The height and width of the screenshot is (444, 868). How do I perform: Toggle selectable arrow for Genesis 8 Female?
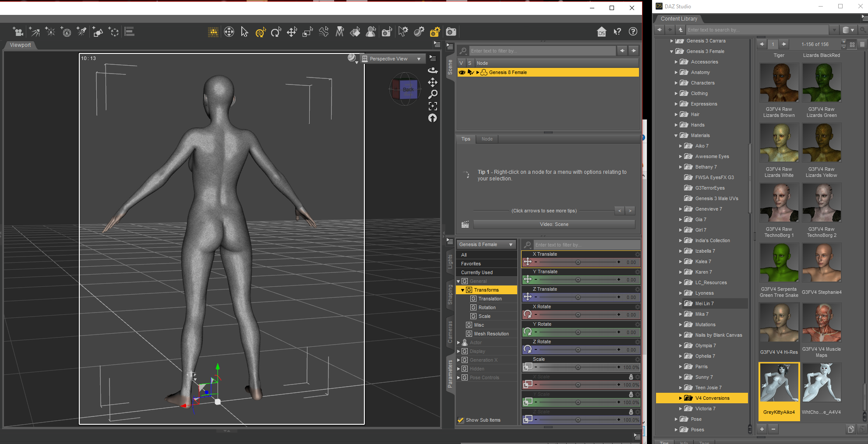471,72
